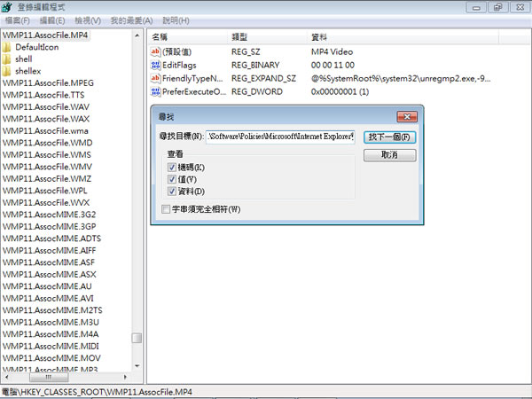Click the unregmp2.exe data cell
This screenshot has width=532, height=399.
[x=401, y=78]
